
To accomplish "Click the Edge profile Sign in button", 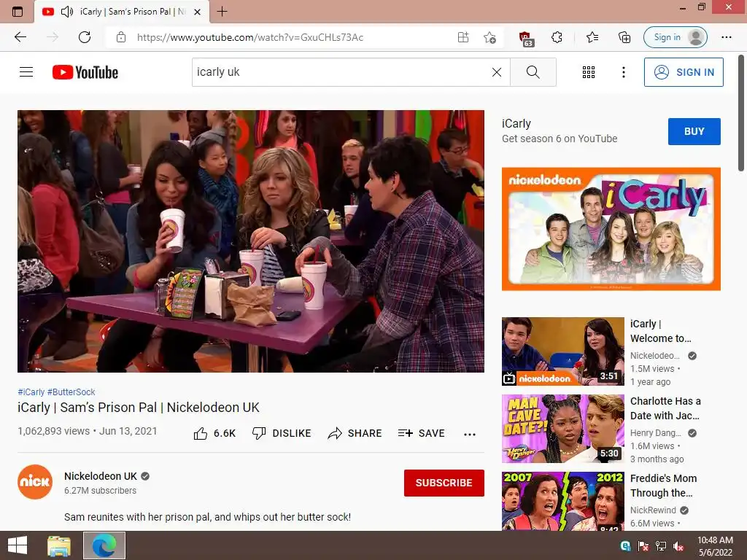I will click(x=675, y=37).
